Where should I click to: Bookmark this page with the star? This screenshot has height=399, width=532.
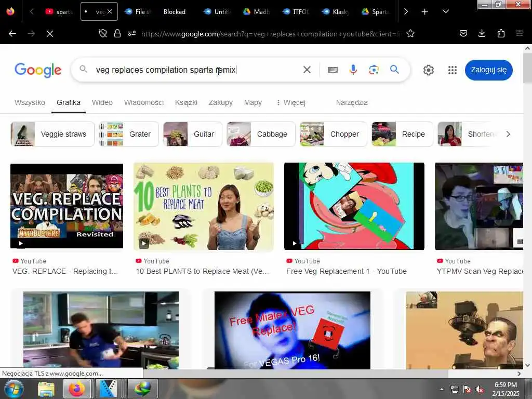click(410, 33)
